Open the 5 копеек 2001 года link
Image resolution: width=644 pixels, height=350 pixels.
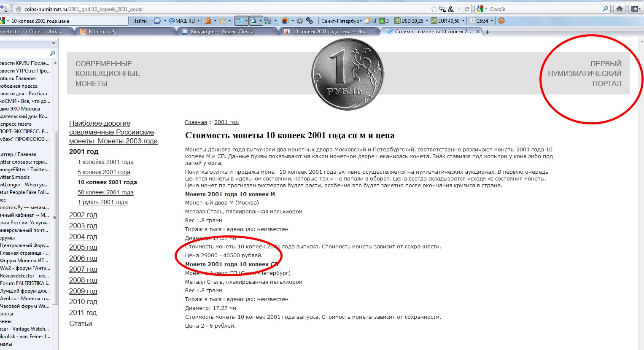tap(104, 172)
